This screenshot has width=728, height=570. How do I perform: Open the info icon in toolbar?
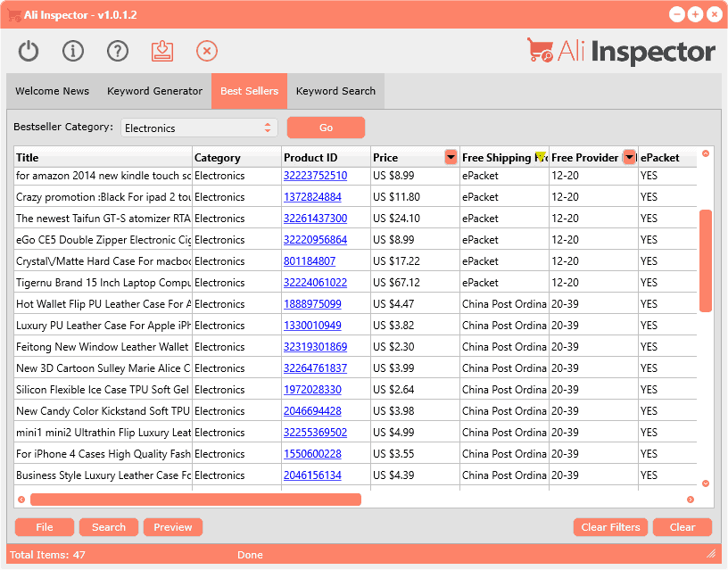pyautogui.click(x=73, y=51)
